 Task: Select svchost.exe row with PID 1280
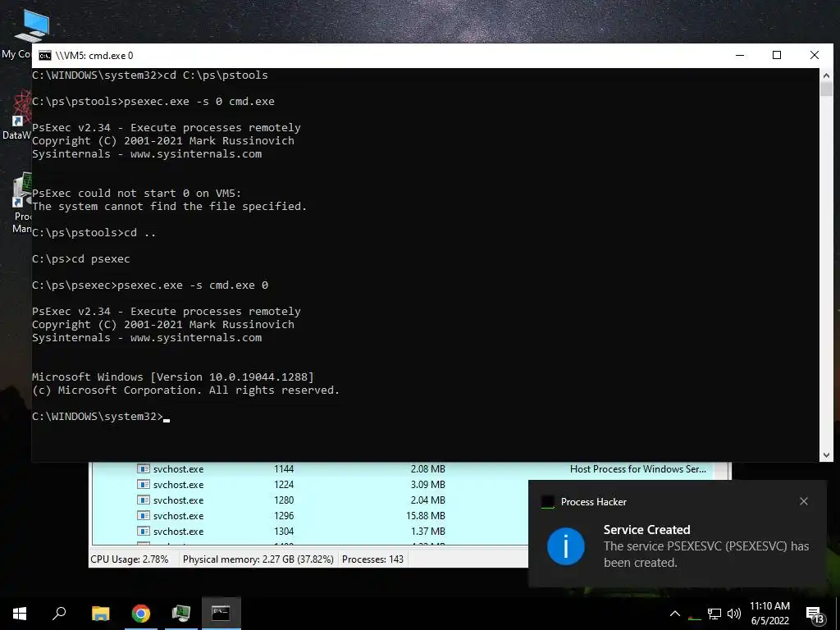tap(311, 500)
